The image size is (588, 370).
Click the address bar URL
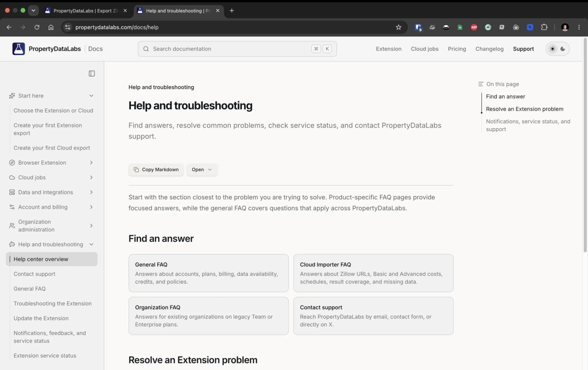click(117, 27)
